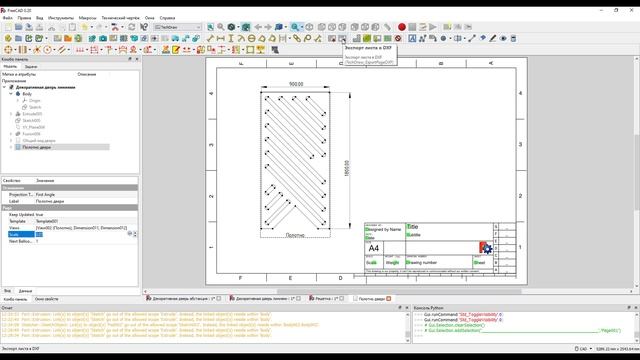Click the Horizontal dimension tool icon

point(220,38)
